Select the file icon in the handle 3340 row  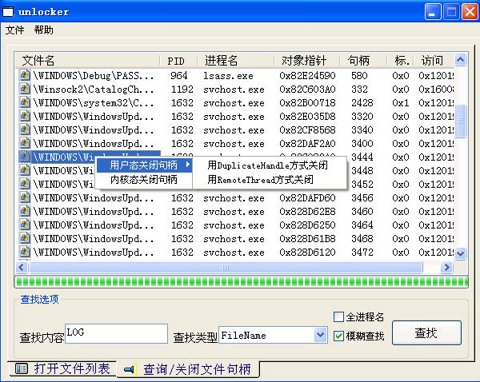(x=24, y=130)
